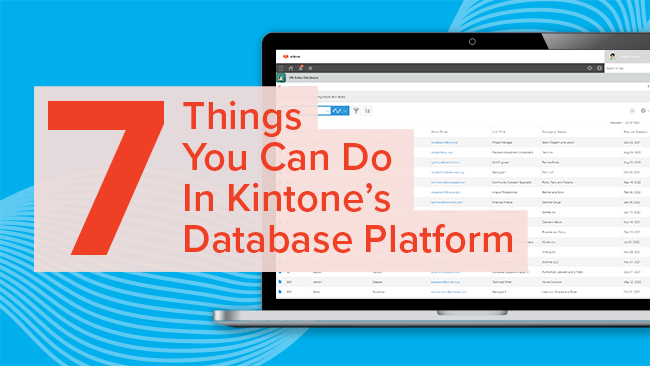The width and height of the screenshot is (650, 366).
Task: Go to the Kintone home icon
Action: coord(291,68)
